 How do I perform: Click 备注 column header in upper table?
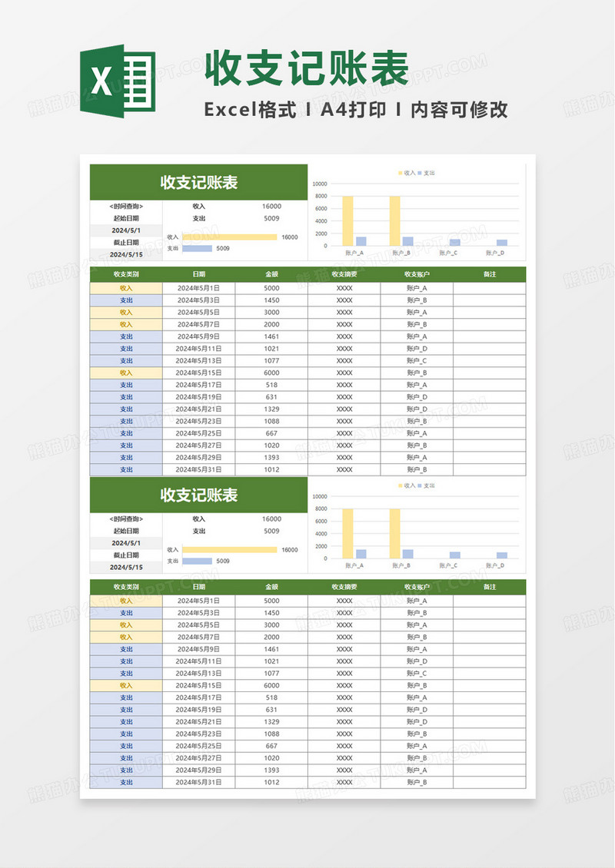click(x=490, y=274)
